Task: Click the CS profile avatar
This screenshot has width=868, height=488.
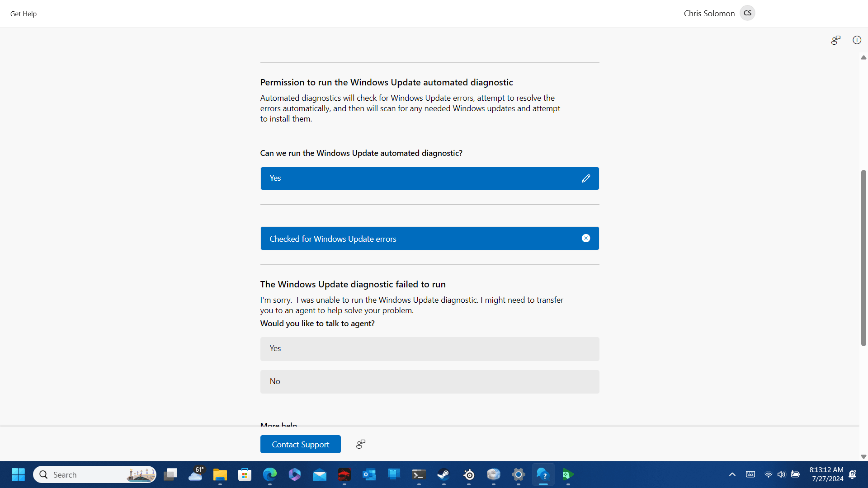Action: 747,13
